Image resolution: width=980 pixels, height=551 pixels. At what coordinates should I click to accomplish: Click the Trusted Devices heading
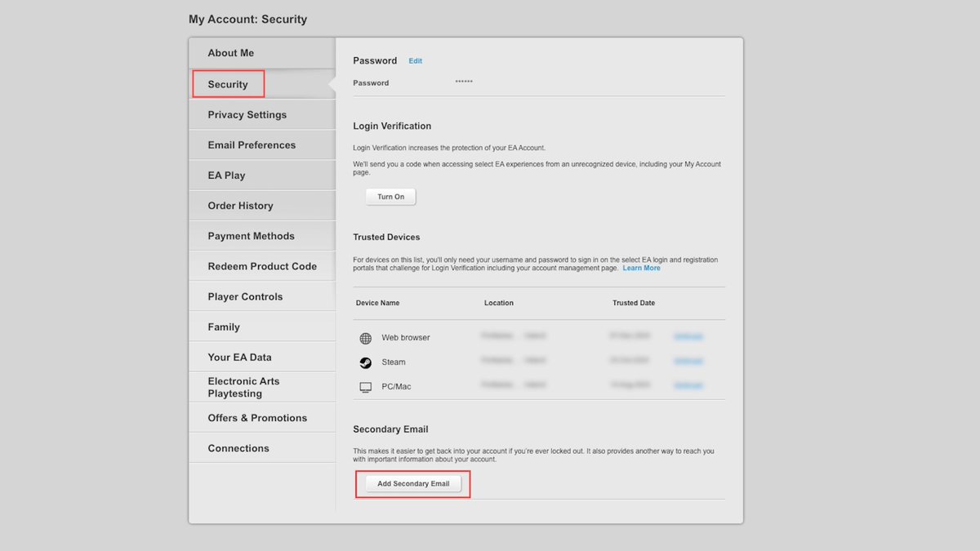386,238
